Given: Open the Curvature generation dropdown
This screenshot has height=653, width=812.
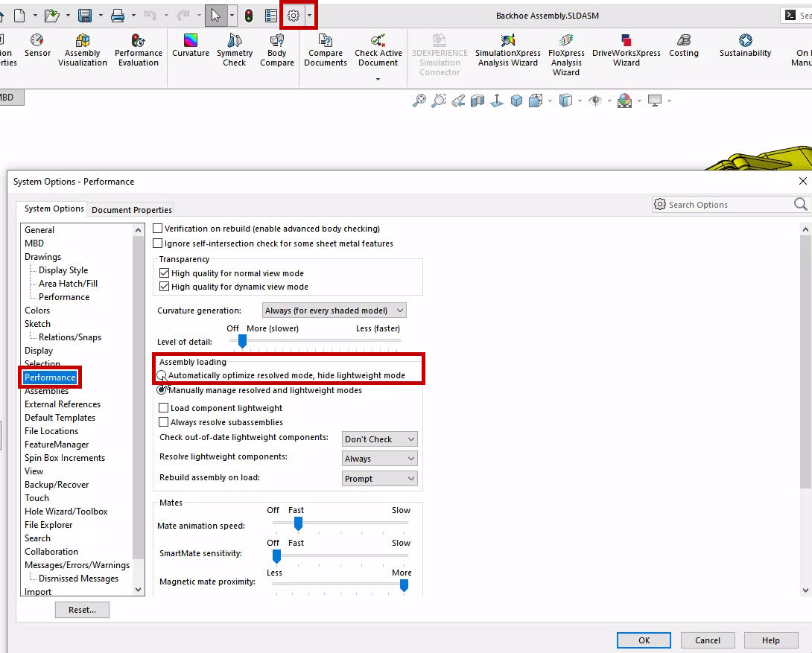Looking at the screenshot, I should click(x=334, y=310).
